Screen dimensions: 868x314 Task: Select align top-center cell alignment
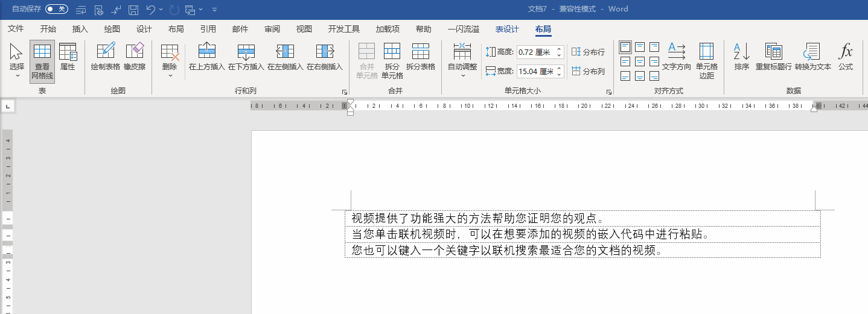(640, 47)
